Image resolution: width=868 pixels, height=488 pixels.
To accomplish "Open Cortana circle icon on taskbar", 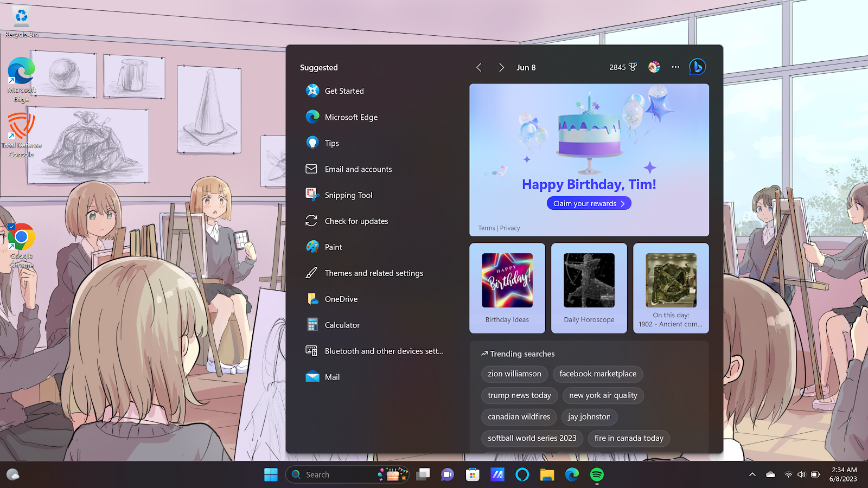I will tap(522, 474).
